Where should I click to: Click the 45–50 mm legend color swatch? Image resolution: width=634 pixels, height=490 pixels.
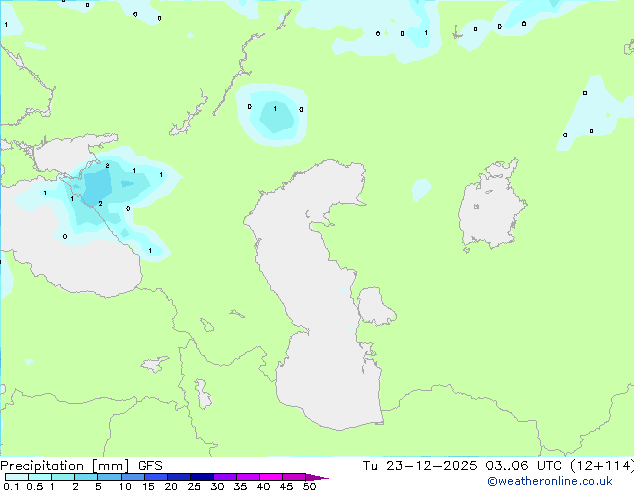tap(294, 477)
